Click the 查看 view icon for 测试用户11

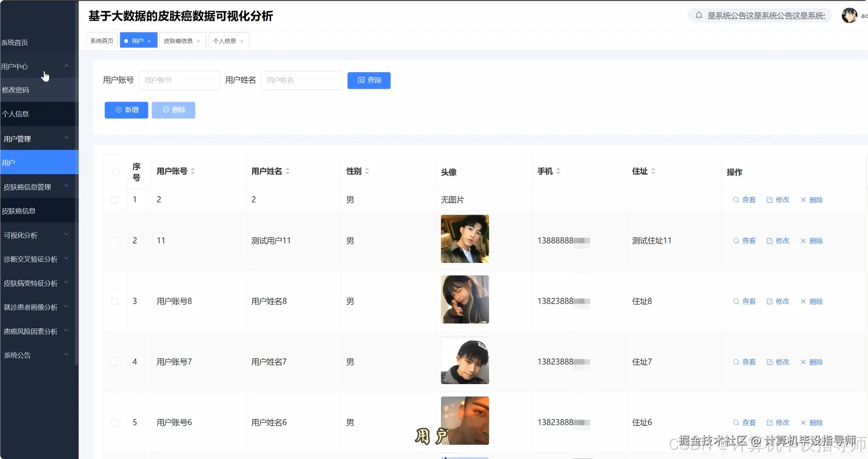pyautogui.click(x=744, y=241)
